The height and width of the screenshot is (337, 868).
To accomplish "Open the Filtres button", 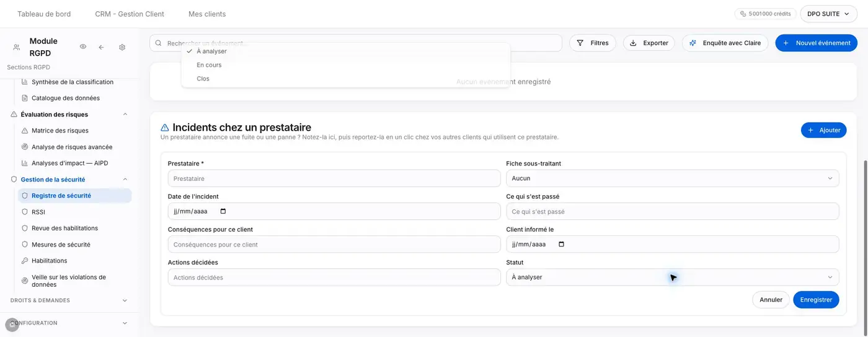I will coord(592,43).
